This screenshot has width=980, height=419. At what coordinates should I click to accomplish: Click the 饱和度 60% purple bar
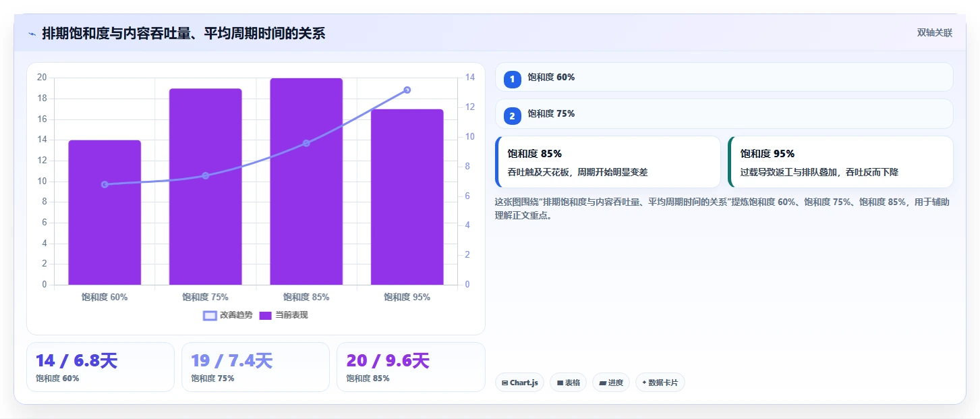(105, 213)
